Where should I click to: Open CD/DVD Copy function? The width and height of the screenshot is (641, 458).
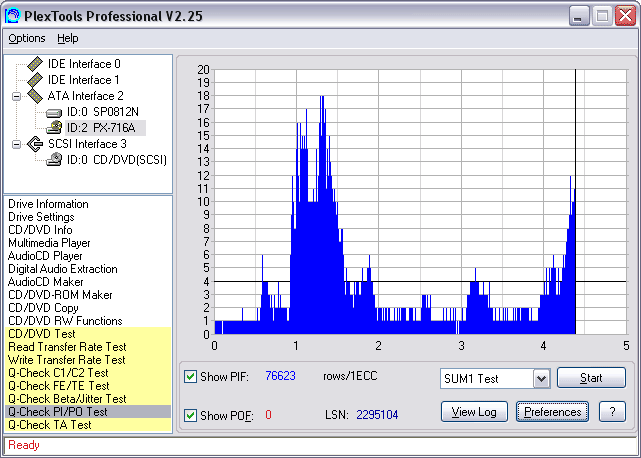click(x=43, y=308)
